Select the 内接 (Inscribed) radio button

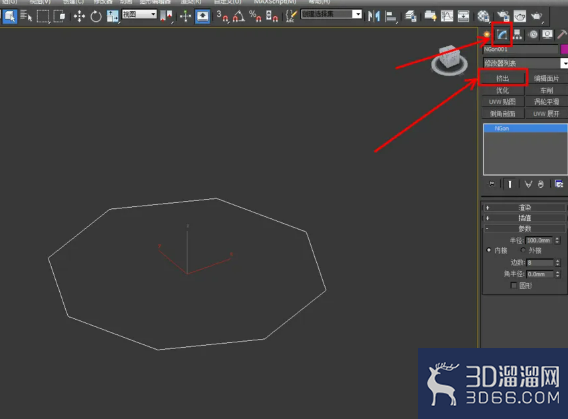(489, 250)
